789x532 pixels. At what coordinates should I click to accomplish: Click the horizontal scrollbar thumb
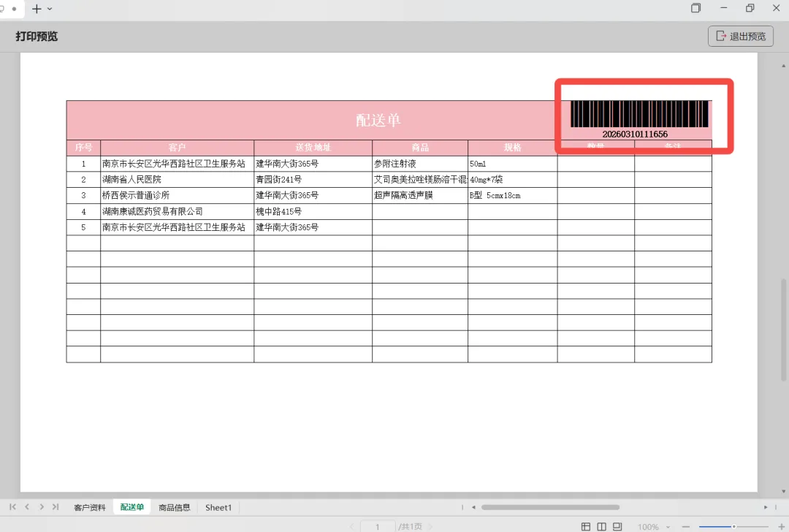tap(551, 507)
